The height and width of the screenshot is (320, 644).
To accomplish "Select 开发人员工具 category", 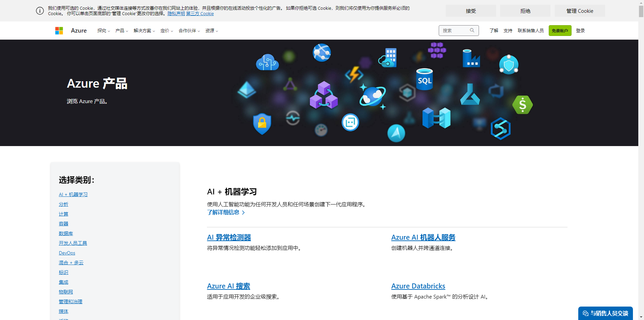I will 73,243.
